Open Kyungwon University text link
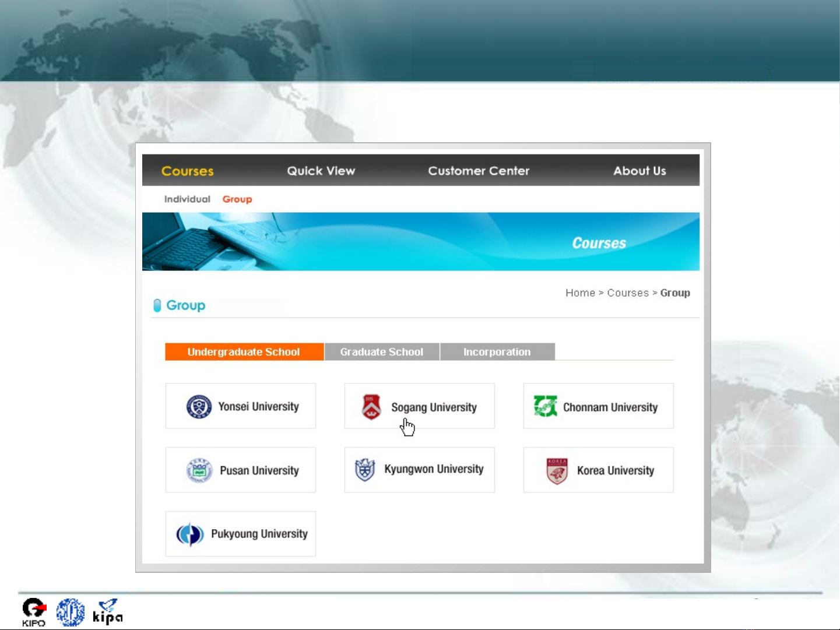Screen dimensions: 840x630 [x=434, y=470]
